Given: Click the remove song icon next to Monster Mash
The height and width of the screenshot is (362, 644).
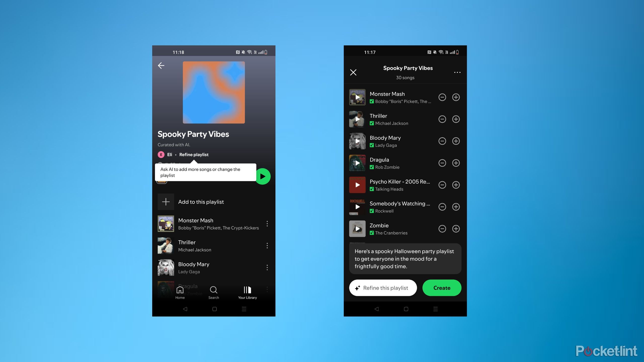Looking at the screenshot, I should pyautogui.click(x=442, y=97).
